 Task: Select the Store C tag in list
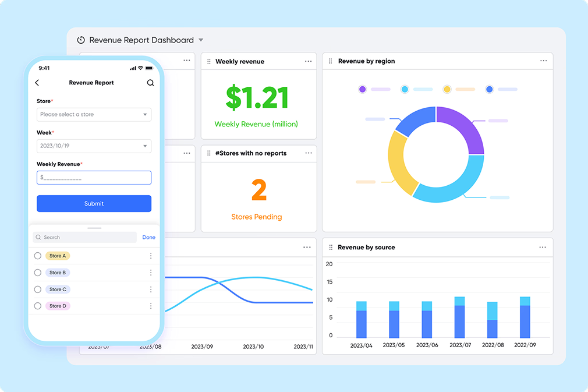58,289
